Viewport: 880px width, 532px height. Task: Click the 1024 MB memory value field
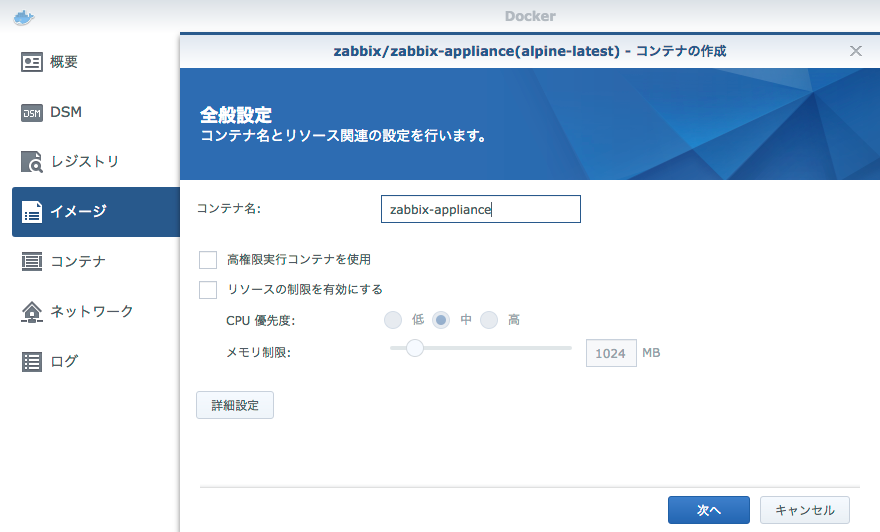click(611, 353)
